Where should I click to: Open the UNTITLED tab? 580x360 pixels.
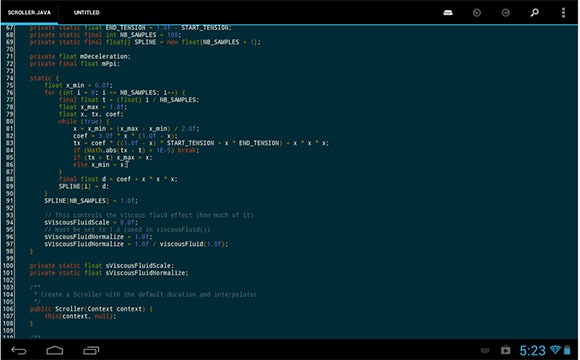coord(87,13)
